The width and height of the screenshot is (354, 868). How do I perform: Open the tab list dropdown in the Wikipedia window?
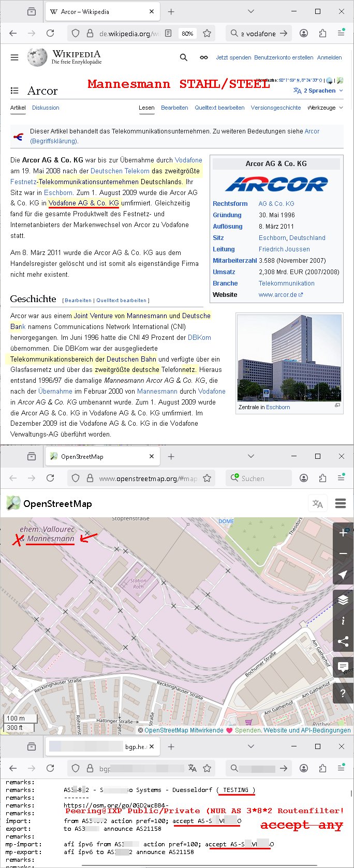(x=251, y=11)
